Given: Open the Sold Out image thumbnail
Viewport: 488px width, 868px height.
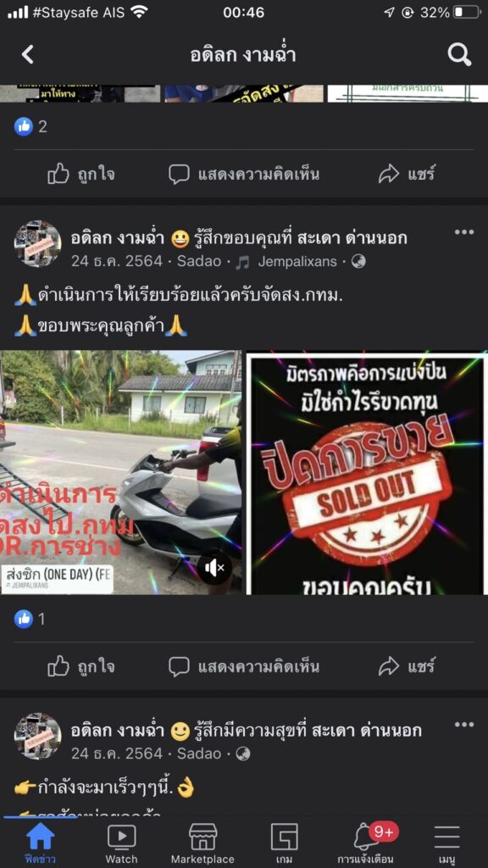Looking at the screenshot, I should tap(367, 472).
